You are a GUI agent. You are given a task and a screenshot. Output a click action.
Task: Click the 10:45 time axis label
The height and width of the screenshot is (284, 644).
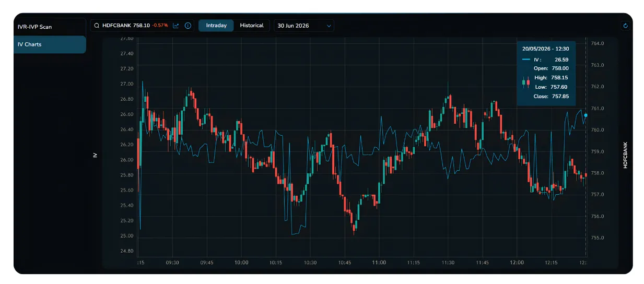pos(345,263)
